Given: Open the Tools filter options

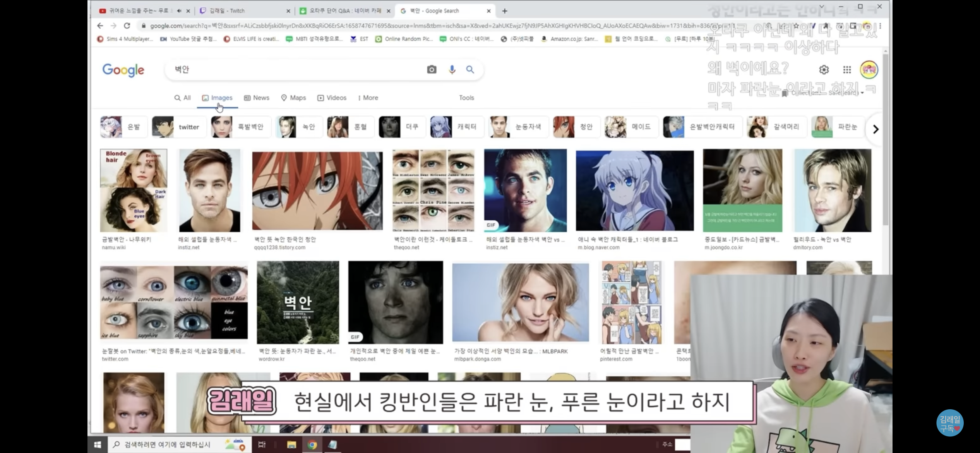Looking at the screenshot, I should (466, 98).
